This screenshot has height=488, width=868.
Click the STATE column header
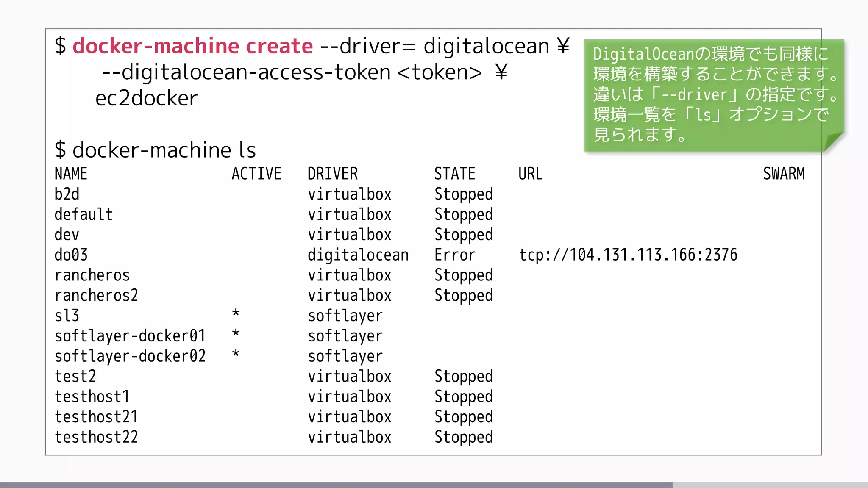455,174
